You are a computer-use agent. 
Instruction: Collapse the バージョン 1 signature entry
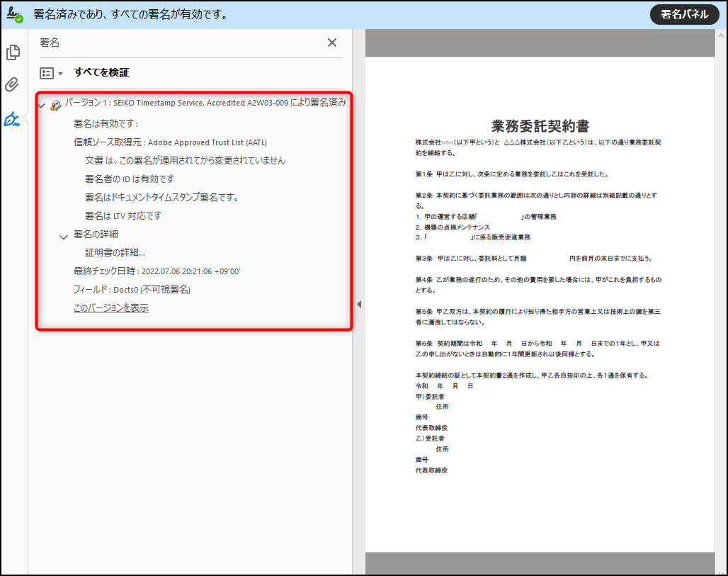click(x=41, y=105)
